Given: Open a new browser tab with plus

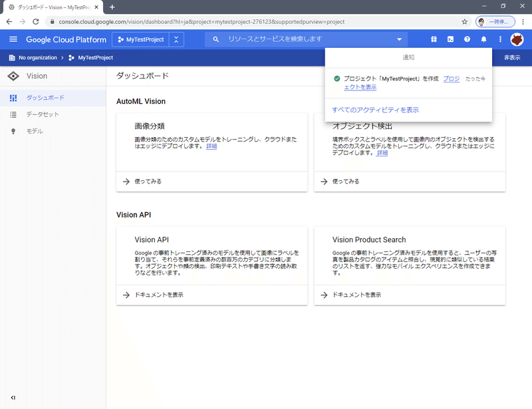Looking at the screenshot, I should 112,7.
